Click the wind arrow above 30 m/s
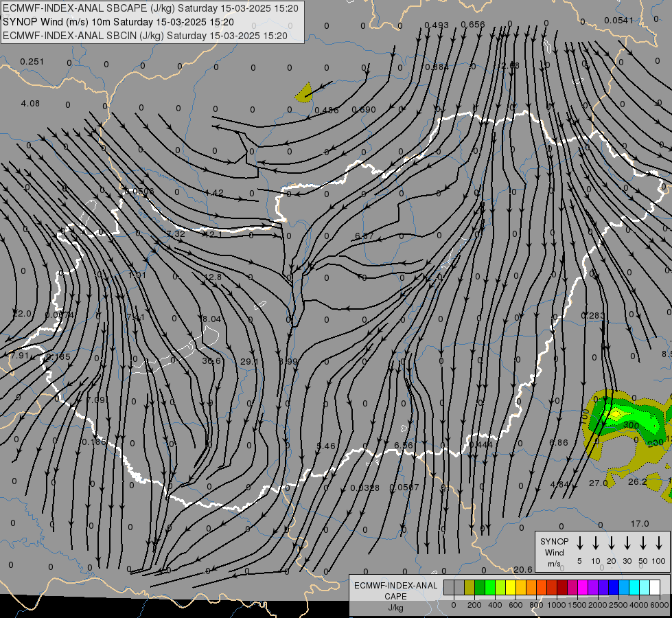Screen dimensions: 672x618 [627, 543]
